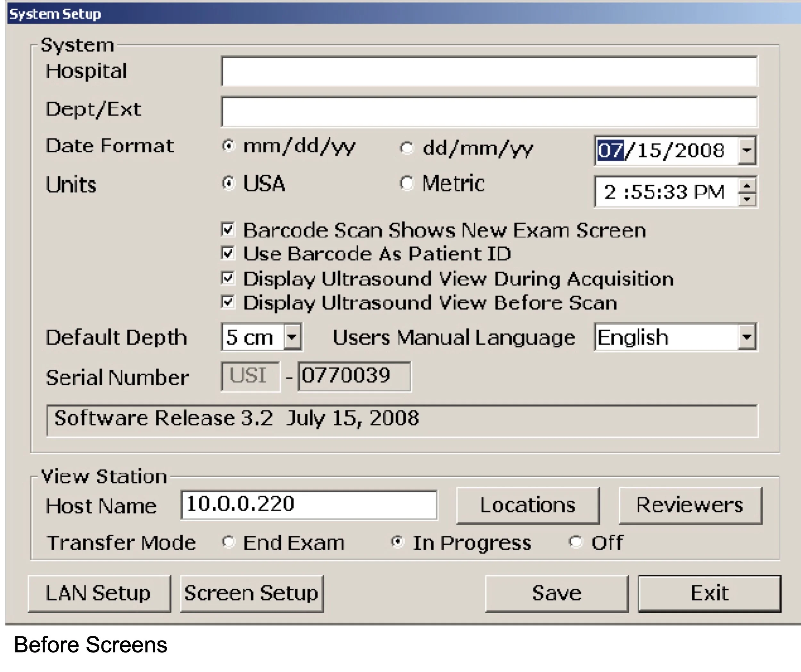Viewport: 801px width, 672px height.
Task: Click the Host Name input field
Action: [x=309, y=505]
